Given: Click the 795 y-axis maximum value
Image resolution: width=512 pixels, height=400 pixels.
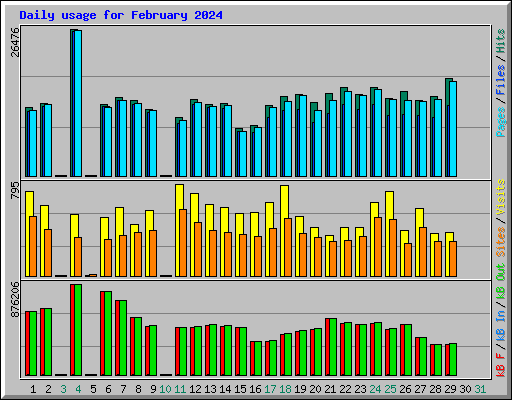Looking at the screenshot, I should pos(15,191).
